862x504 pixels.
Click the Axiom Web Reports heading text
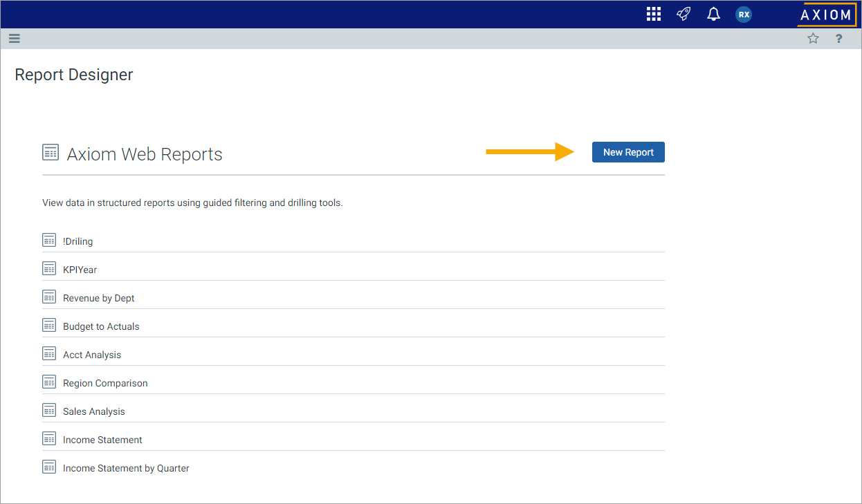point(145,154)
